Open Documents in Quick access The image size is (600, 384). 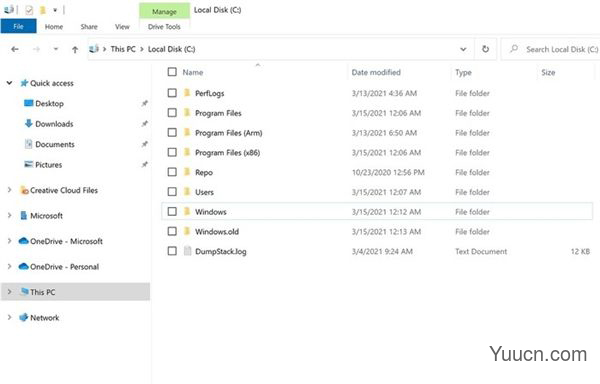55,144
